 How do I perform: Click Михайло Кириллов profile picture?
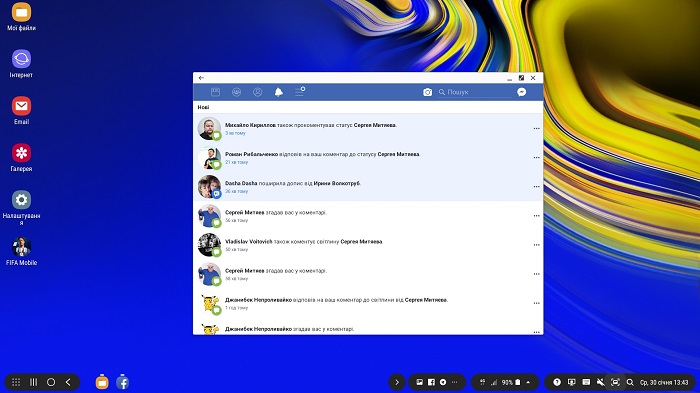coord(209,129)
